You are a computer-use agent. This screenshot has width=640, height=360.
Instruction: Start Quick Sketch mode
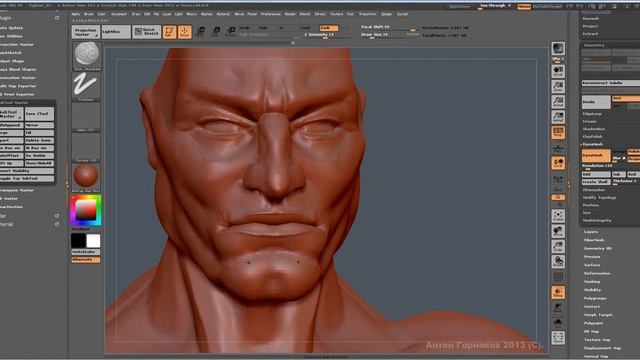pos(147,32)
